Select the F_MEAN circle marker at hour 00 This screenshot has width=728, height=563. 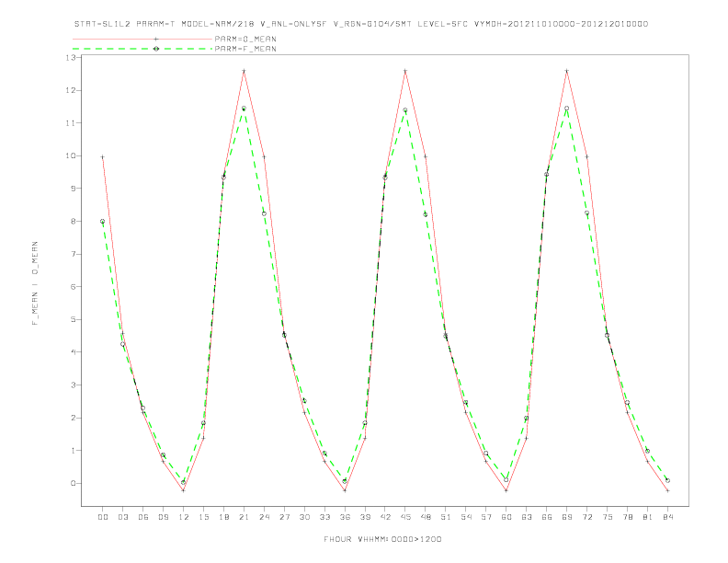pos(103,222)
